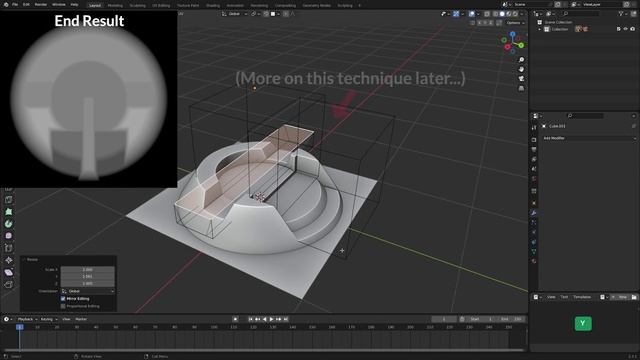This screenshot has width=640, height=360.
Task: Open the Tool properties tab icon
Action: pos(534,128)
